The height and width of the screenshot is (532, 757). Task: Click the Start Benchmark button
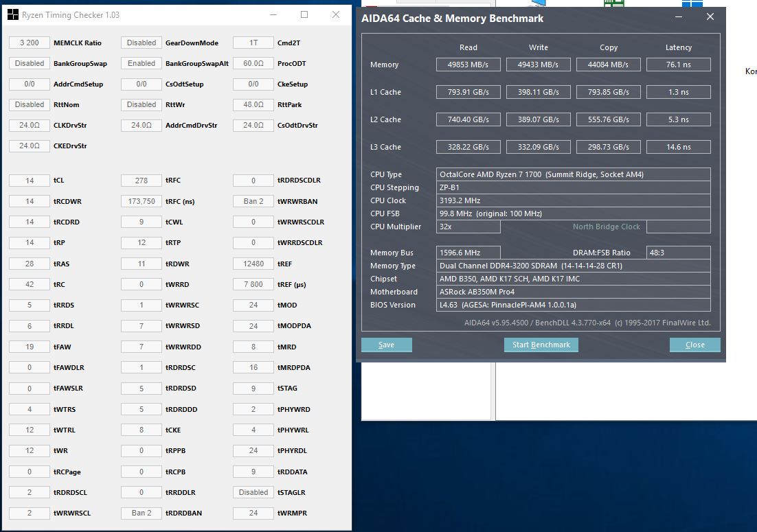(x=541, y=345)
